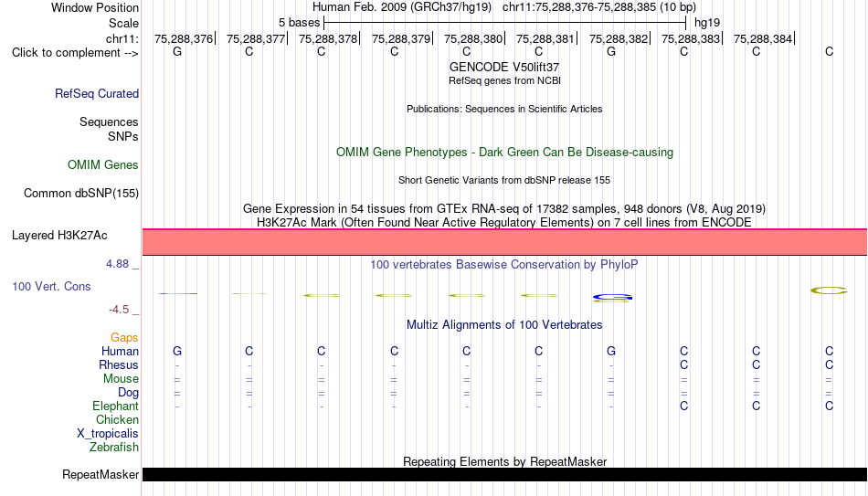Click the 75,288,379 ruler position

[x=401, y=38]
